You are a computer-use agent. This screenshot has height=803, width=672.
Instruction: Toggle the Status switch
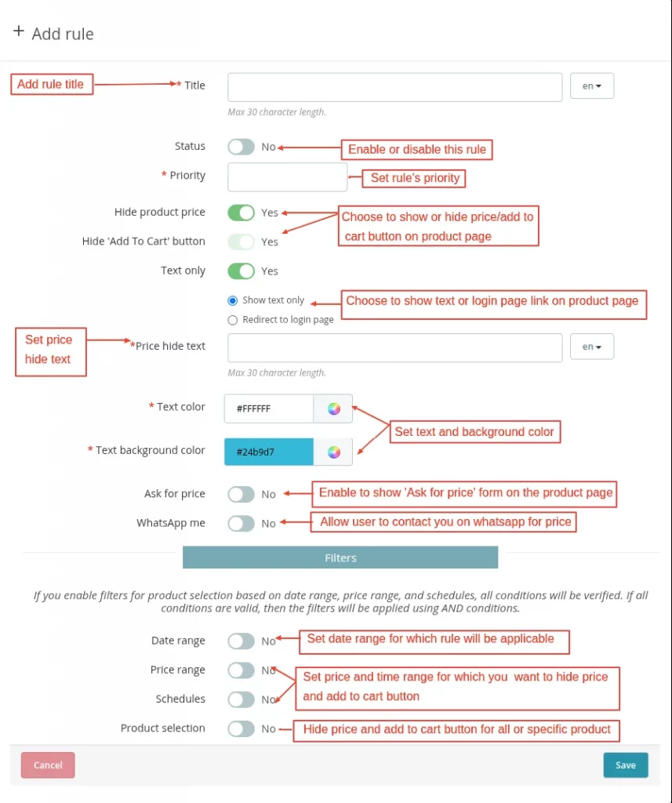click(x=242, y=147)
